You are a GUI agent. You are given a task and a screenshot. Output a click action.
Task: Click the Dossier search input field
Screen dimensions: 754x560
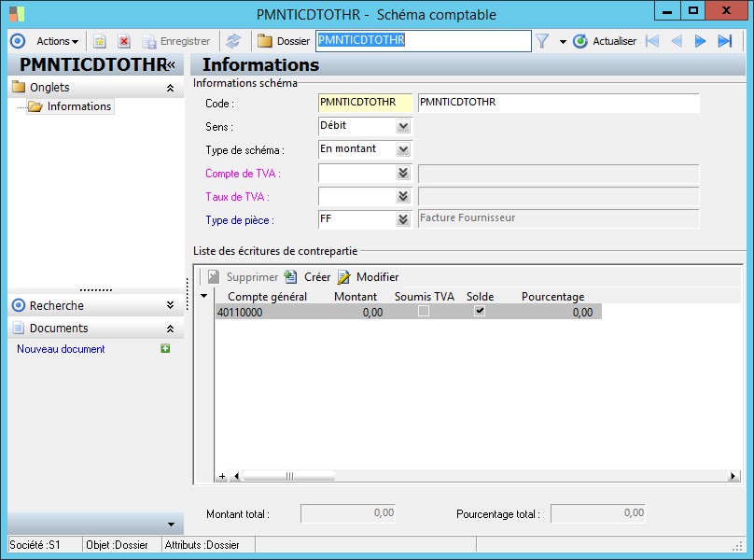click(423, 41)
